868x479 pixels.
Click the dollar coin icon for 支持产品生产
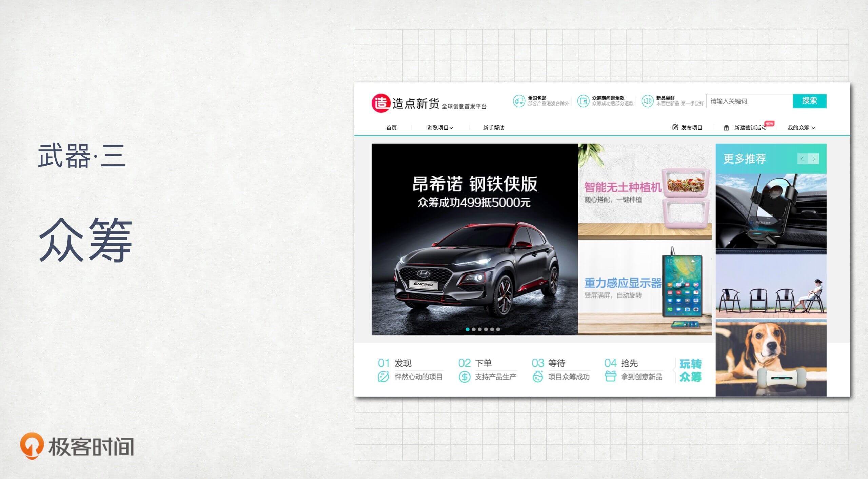[464, 377]
